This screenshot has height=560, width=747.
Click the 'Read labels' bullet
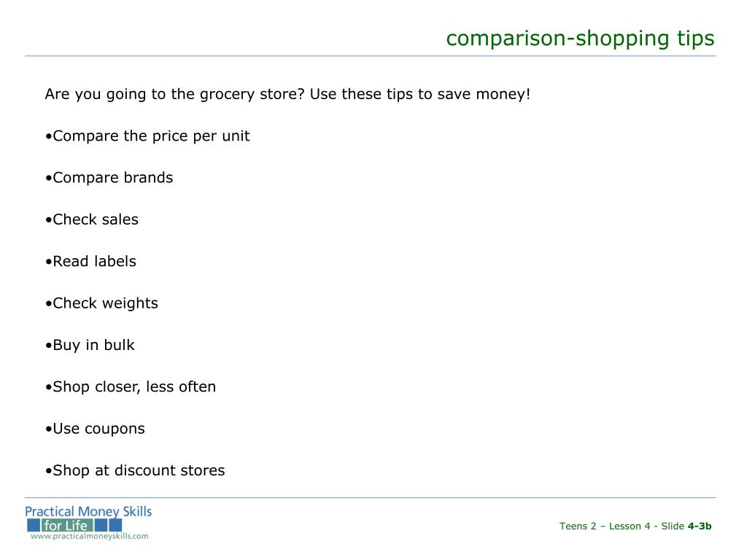(90, 262)
